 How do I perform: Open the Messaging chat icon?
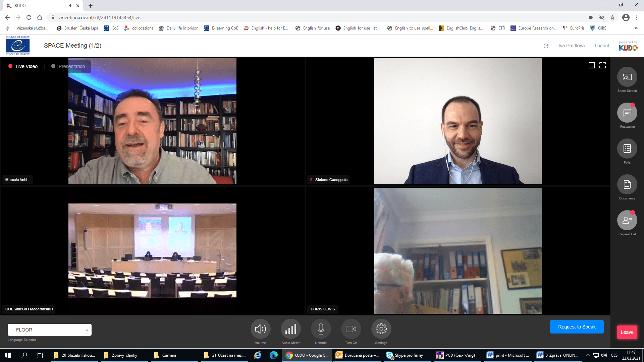(627, 113)
